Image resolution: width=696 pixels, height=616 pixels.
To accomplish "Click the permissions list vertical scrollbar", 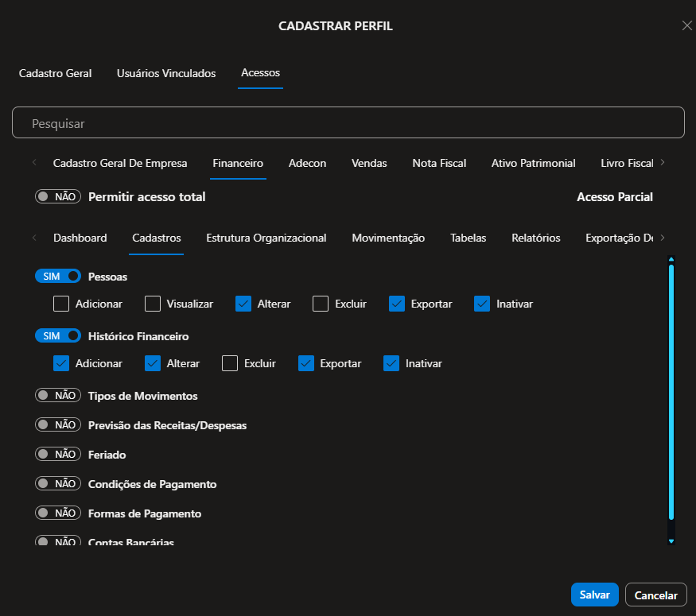I will pyautogui.click(x=671, y=397).
